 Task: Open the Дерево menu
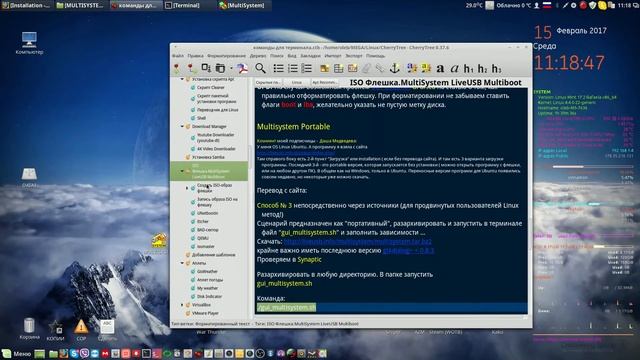258,56
